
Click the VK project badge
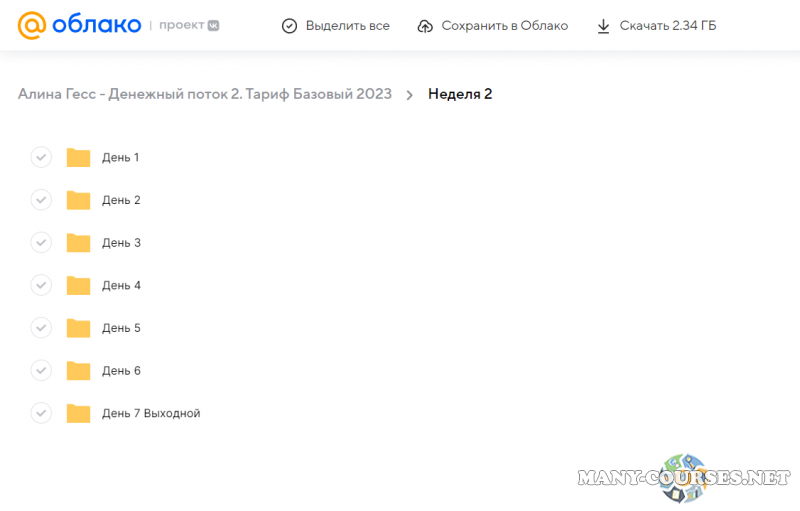(213, 25)
